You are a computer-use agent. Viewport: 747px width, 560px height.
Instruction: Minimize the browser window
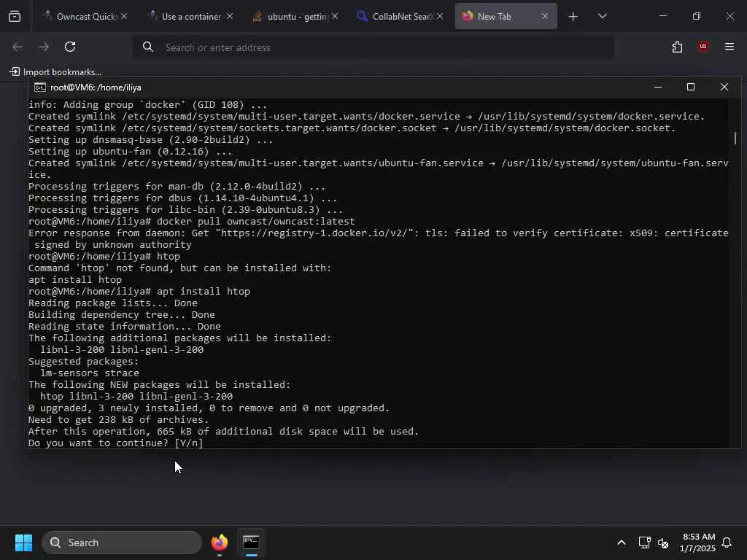pos(662,16)
